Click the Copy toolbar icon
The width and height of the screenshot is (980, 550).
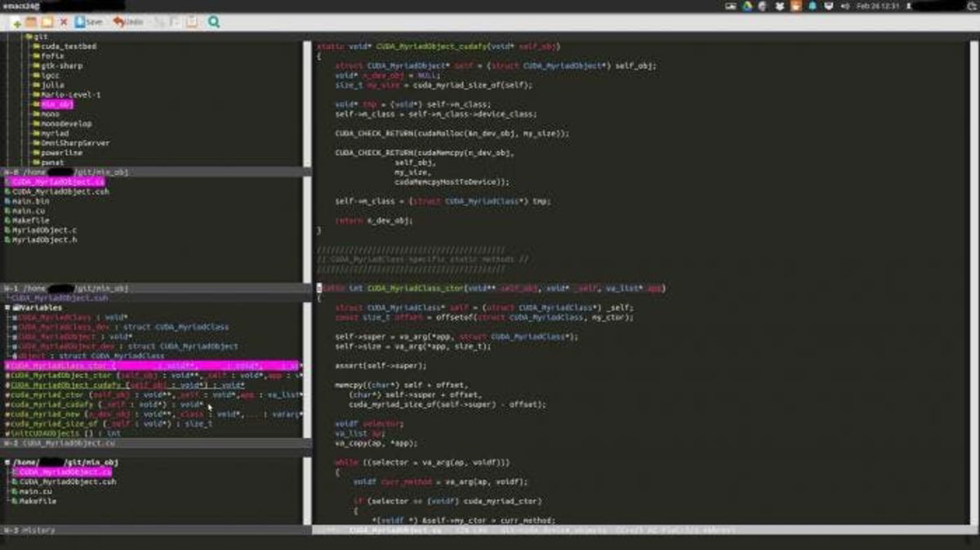tap(174, 22)
